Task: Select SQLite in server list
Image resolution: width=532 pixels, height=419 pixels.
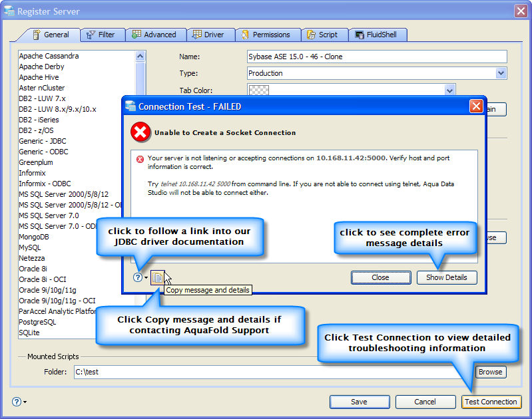Action: point(29,333)
